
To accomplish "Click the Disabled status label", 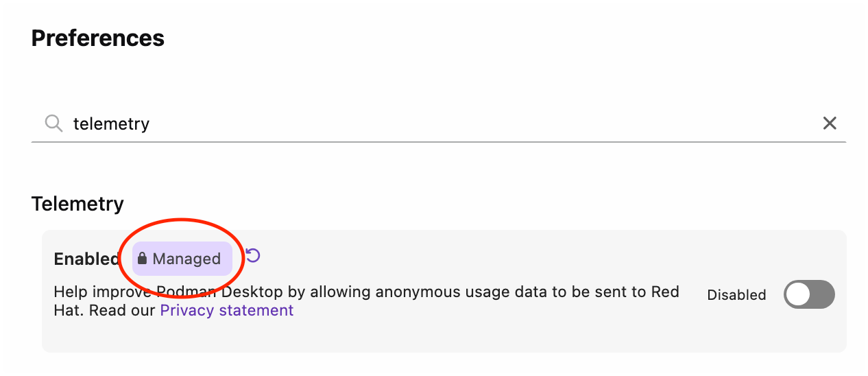I will pyautogui.click(x=736, y=294).
